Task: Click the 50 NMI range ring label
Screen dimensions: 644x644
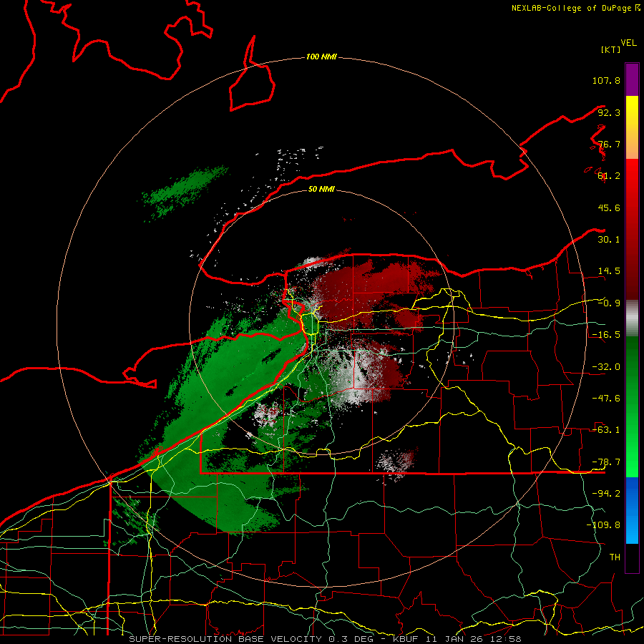Action: [321, 189]
